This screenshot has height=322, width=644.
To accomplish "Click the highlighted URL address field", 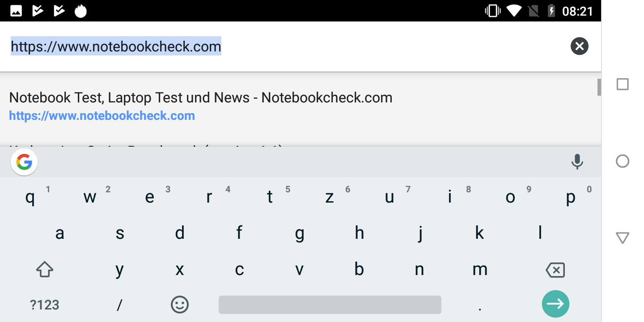I will point(116,47).
